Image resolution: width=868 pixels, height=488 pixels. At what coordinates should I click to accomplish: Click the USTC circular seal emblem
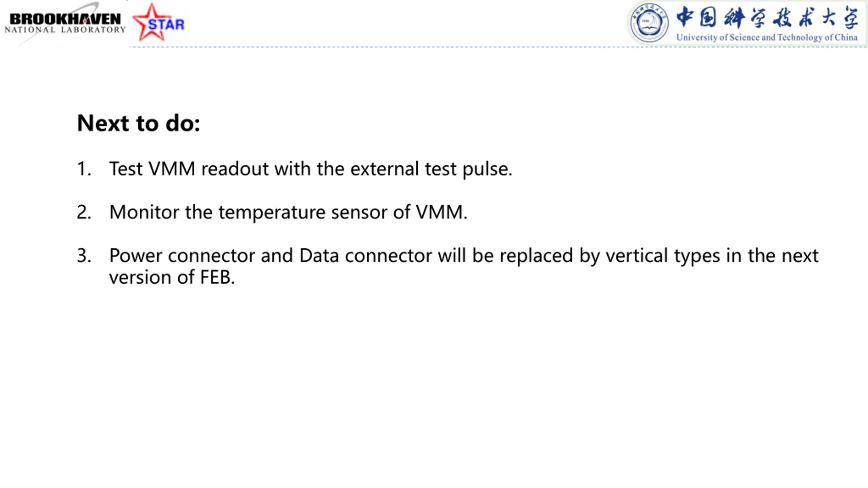click(x=649, y=23)
